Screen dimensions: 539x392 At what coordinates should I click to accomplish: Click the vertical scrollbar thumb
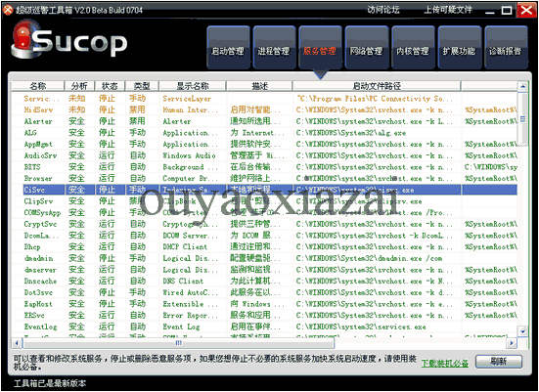click(522, 119)
